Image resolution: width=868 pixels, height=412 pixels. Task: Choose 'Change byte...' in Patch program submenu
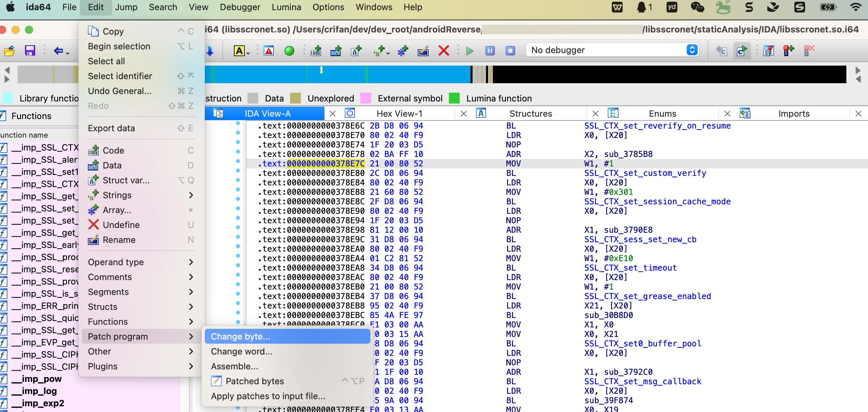287,337
